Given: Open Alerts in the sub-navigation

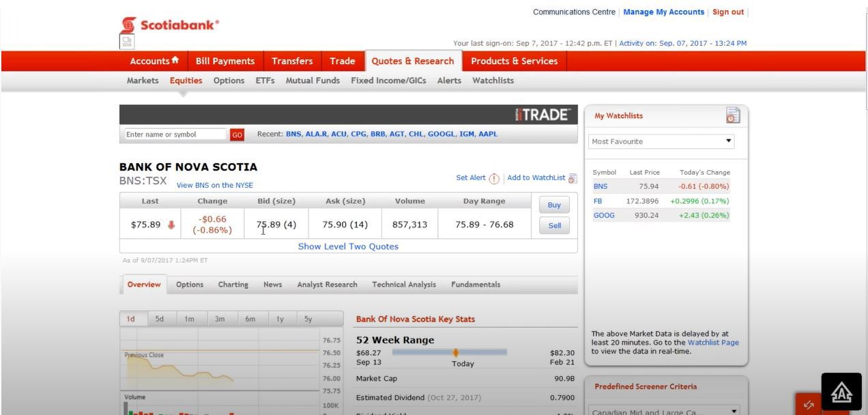Looking at the screenshot, I should 449,81.
